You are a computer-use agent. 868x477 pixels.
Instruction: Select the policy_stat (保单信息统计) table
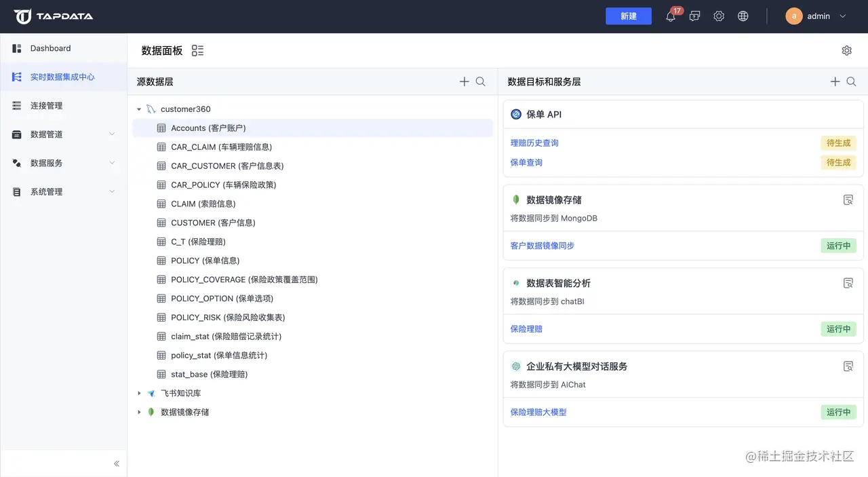313,356
